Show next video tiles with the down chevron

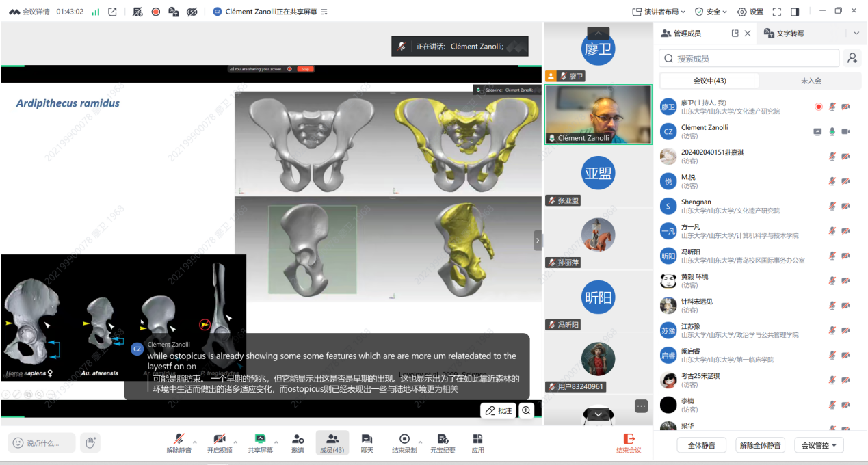[x=598, y=414]
